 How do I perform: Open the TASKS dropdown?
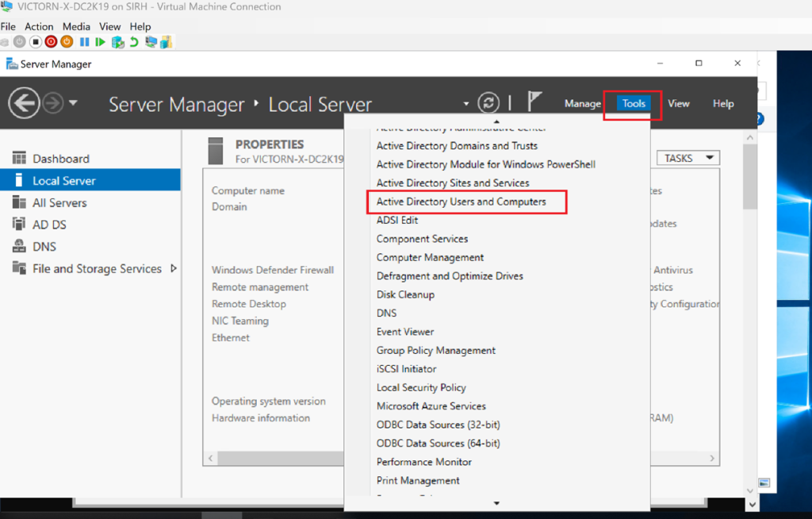click(687, 158)
